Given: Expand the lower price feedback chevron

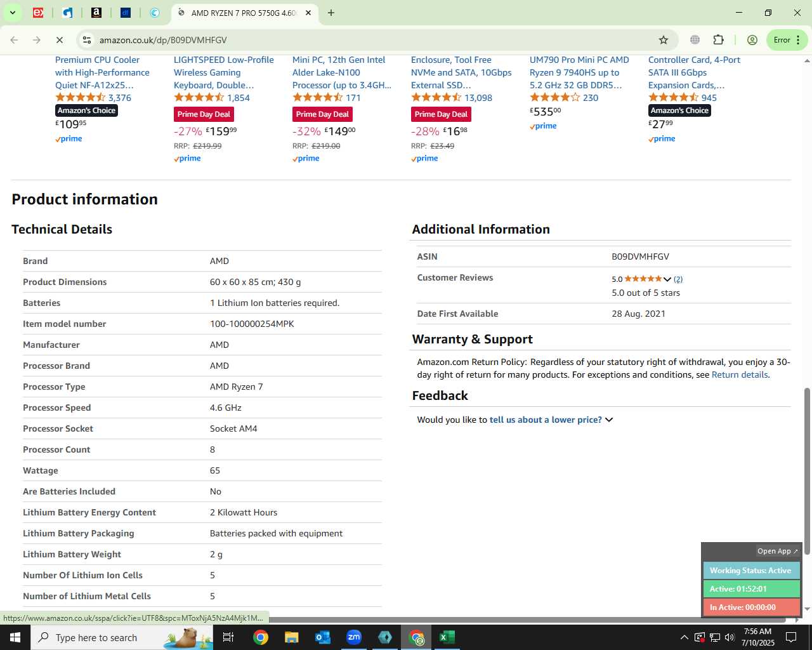Looking at the screenshot, I should [609, 420].
